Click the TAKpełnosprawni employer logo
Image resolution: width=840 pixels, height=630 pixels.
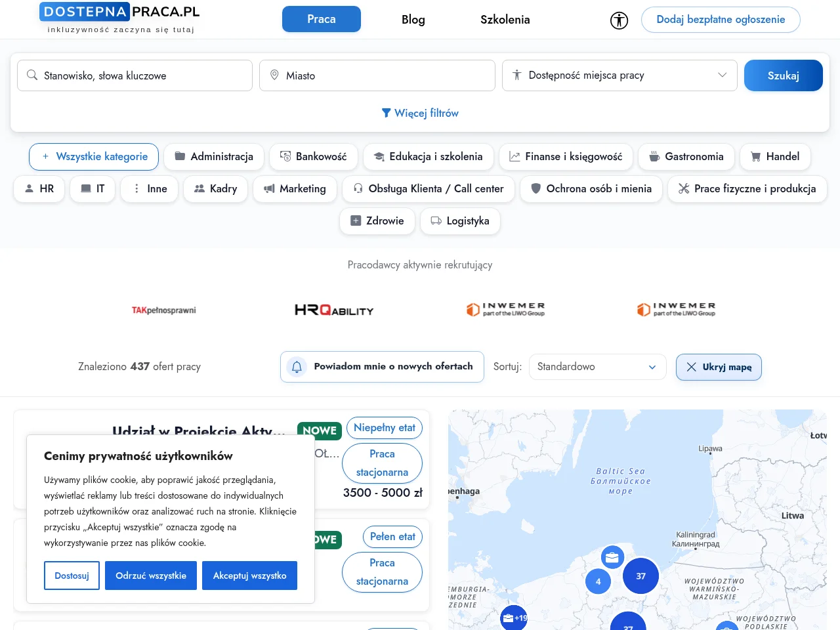coord(164,310)
